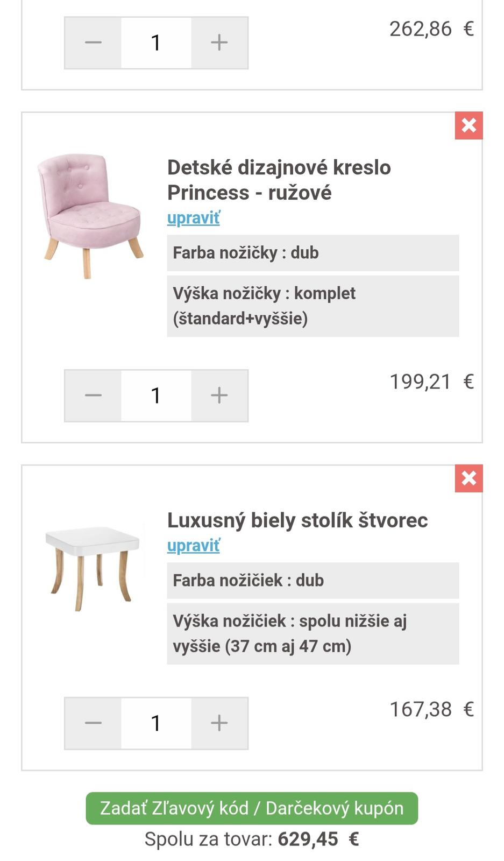Decrease quantity of the white square table
Viewport: 504px width, 861px height.
(x=93, y=723)
